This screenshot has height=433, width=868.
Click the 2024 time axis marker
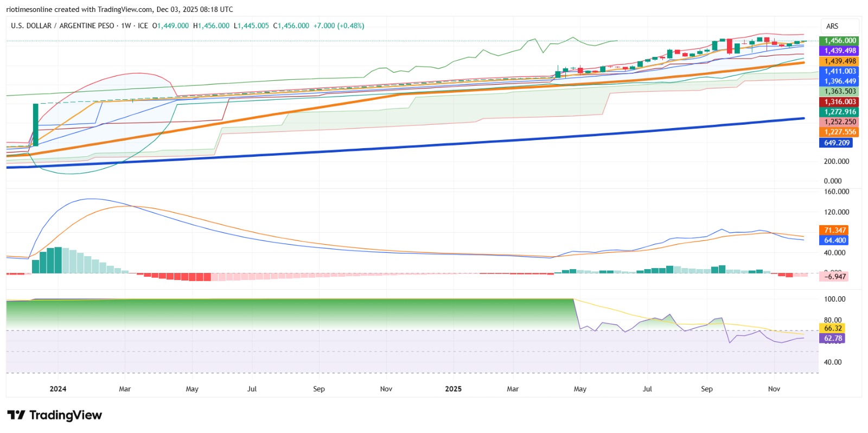click(58, 389)
